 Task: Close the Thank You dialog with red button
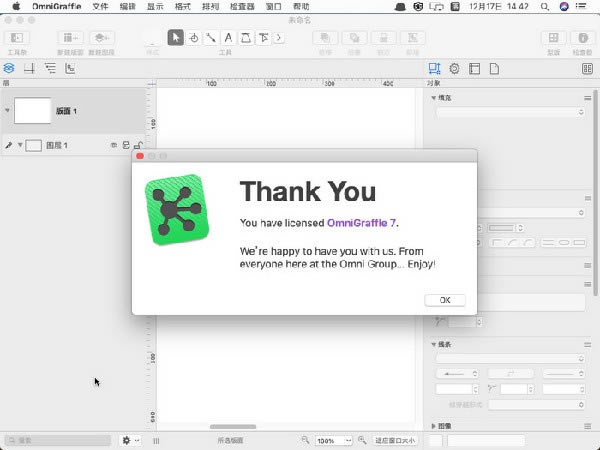(140, 156)
